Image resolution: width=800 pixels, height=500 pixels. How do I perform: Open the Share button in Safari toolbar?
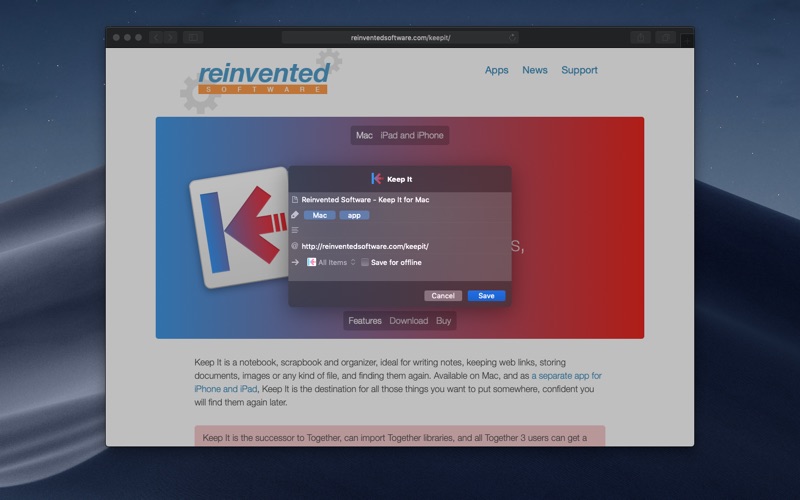coord(640,37)
